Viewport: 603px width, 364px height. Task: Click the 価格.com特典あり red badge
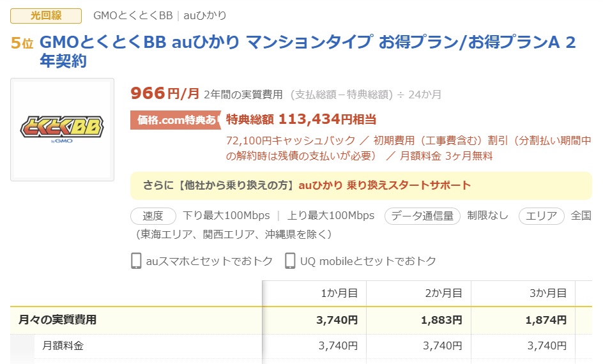(x=176, y=120)
